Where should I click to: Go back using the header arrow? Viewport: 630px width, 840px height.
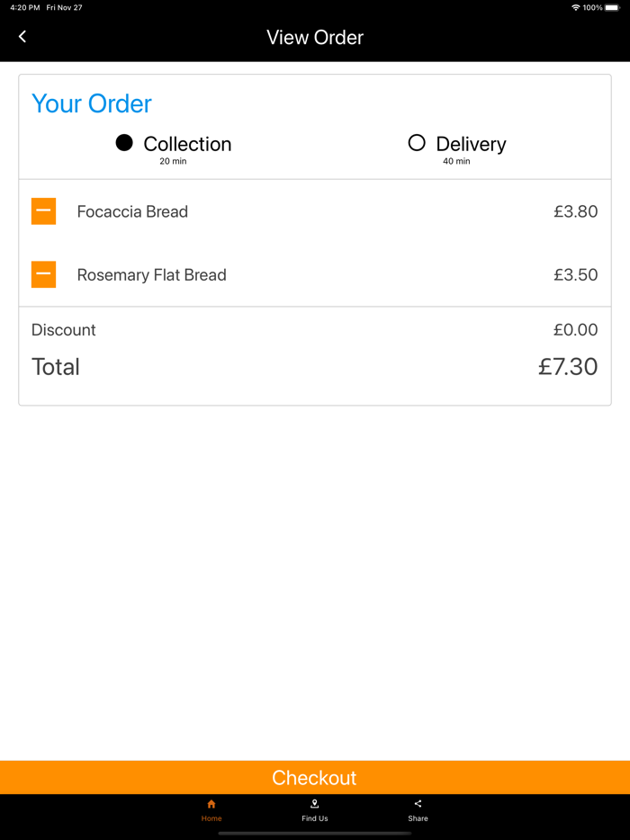point(22,37)
